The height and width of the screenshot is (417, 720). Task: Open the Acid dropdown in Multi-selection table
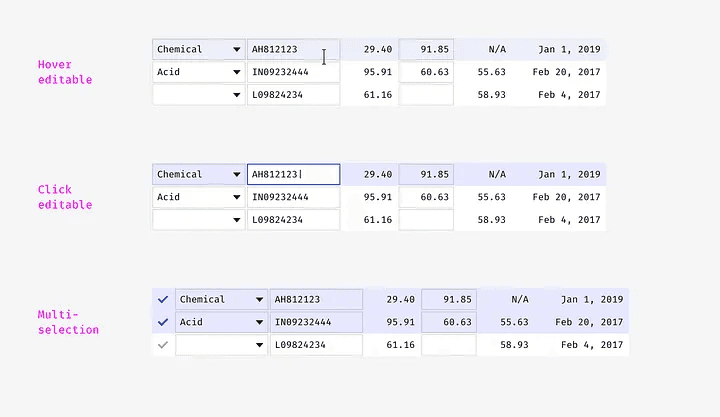[x=221, y=322]
